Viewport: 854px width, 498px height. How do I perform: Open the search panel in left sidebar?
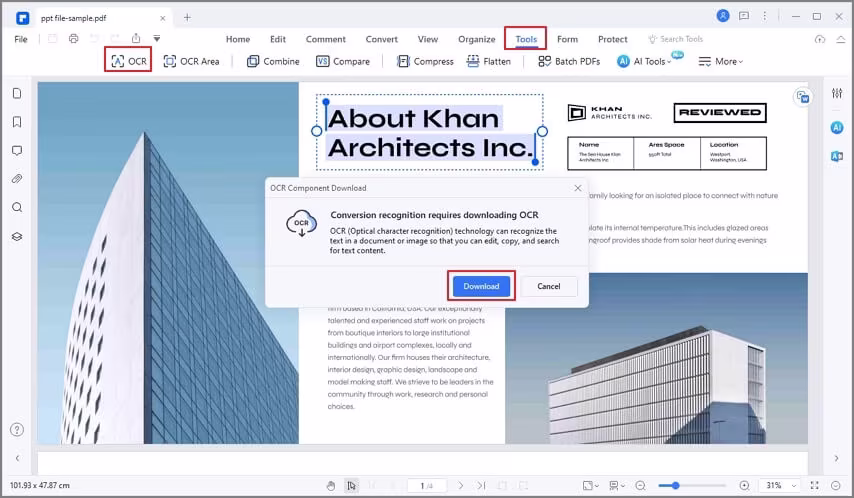click(17, 208)
